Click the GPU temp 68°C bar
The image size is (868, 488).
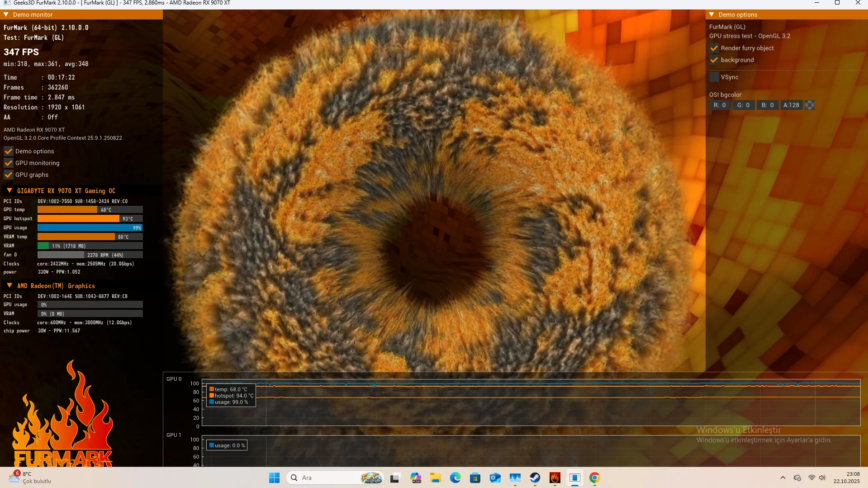coord(90,209)
